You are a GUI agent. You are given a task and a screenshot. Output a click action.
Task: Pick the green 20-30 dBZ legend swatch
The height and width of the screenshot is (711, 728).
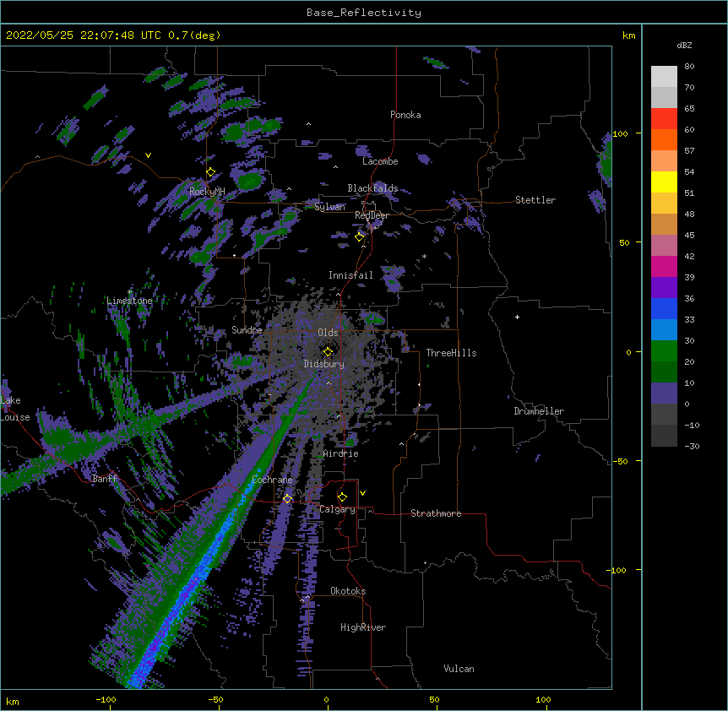click(x=664, y=351)
